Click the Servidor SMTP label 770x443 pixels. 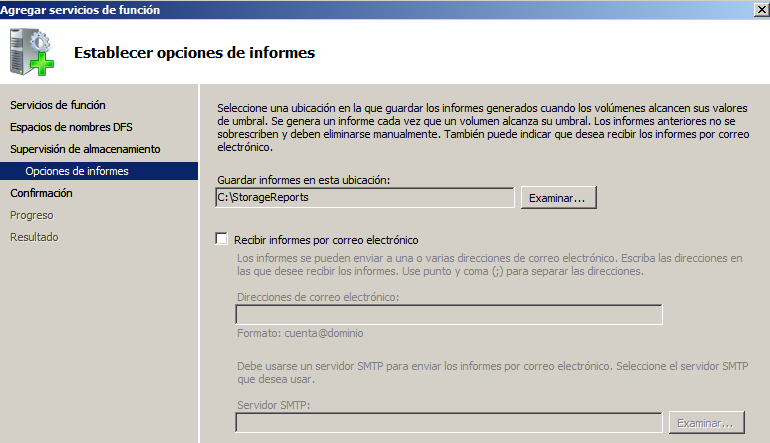pos(274,405)
